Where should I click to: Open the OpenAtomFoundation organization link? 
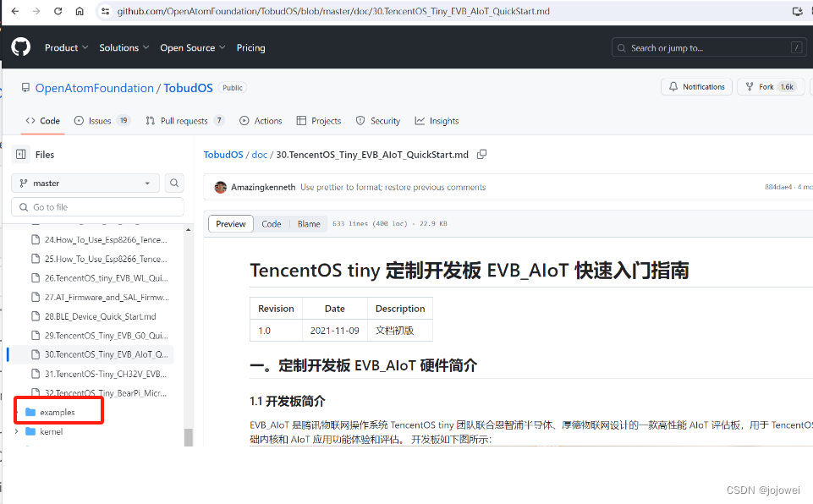pos(95,88)
